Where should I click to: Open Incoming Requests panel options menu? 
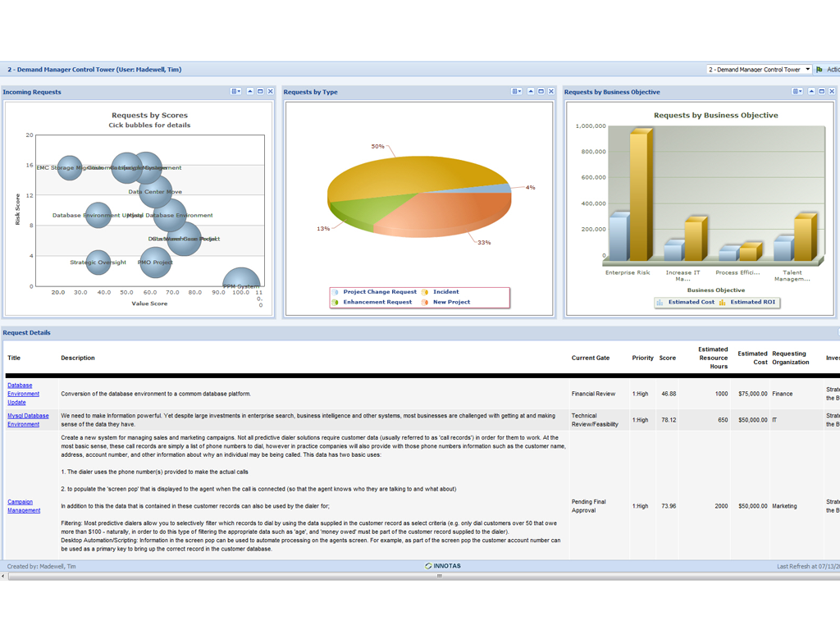(235, 92)
